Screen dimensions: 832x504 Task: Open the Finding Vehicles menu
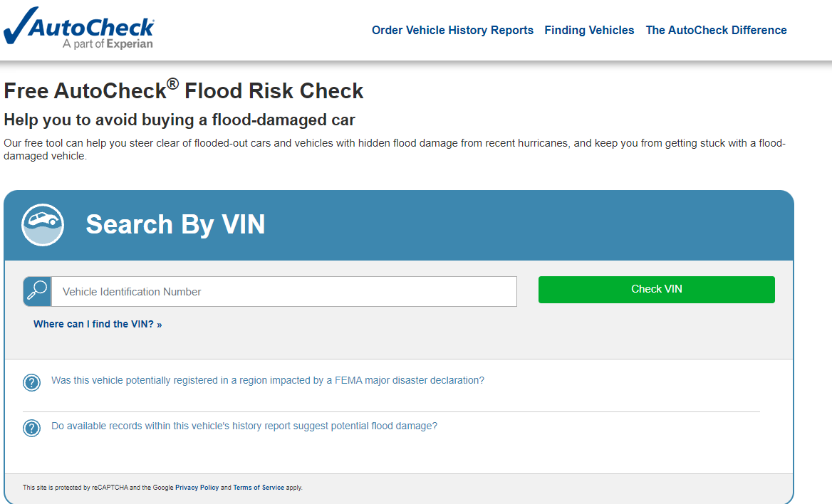click(x=589, y=30)
